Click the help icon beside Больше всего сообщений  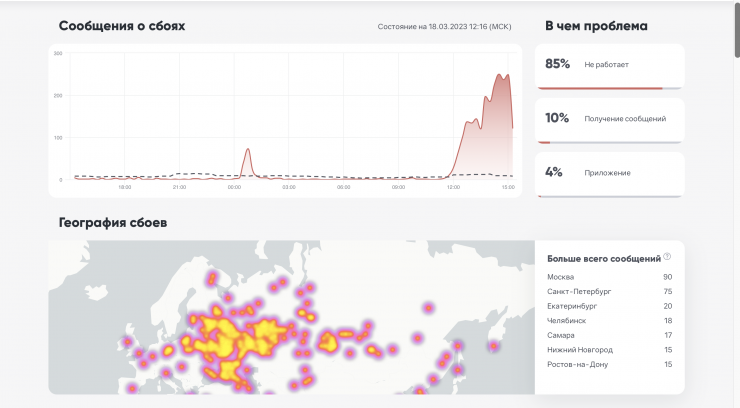pos(667,257)
